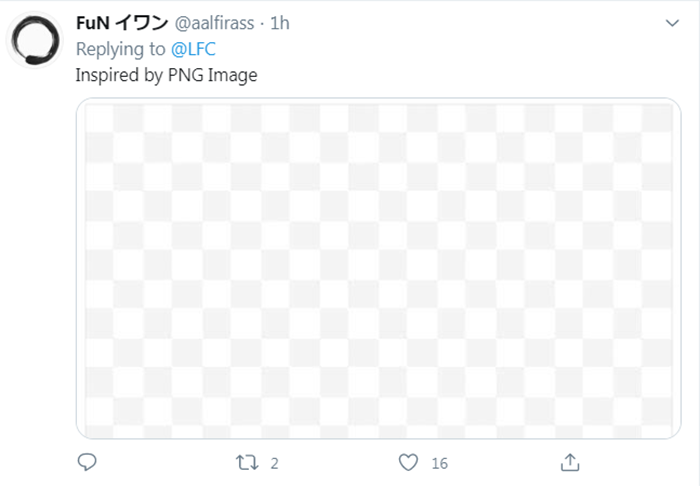Open the black circle profile avatar
This screenshot has width=700, height=486.
click(35, 40)
